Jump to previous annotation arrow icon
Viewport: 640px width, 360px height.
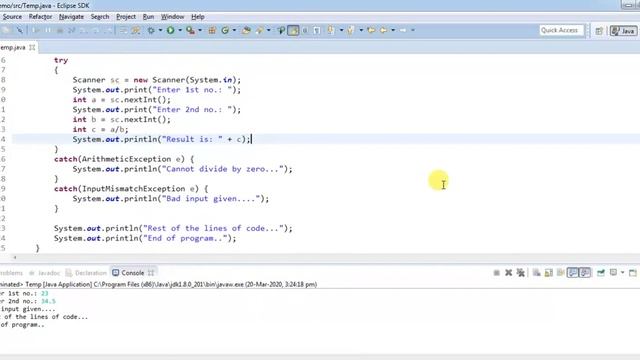350,30
